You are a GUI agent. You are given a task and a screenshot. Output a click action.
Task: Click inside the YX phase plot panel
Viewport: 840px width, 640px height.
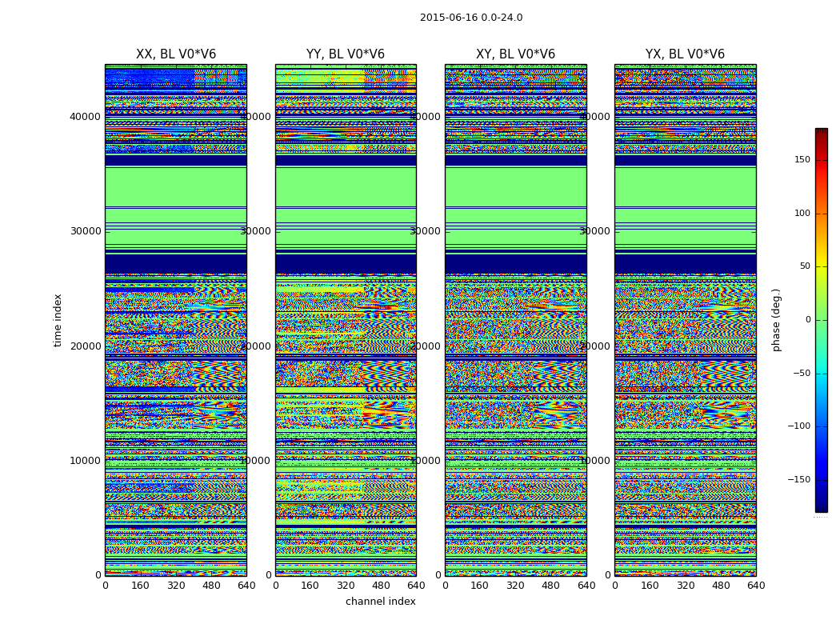tap(685, 320)
